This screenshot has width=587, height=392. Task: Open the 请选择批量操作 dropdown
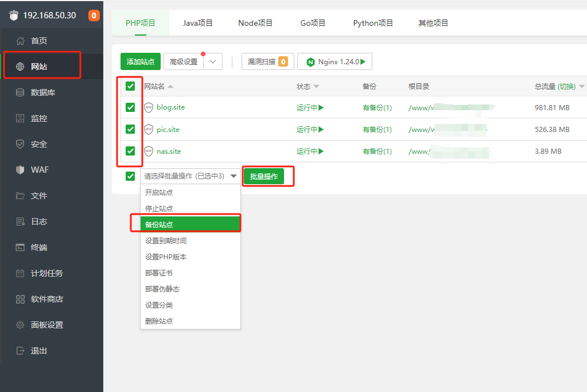191,176
